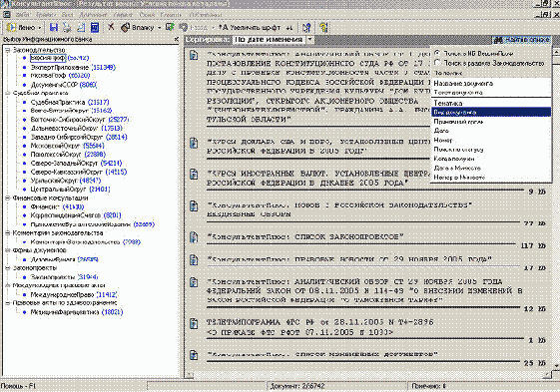The width and height of the screenshot is (560, 392).
Task: Choose Текст документа in search popup
Action: 491,93
